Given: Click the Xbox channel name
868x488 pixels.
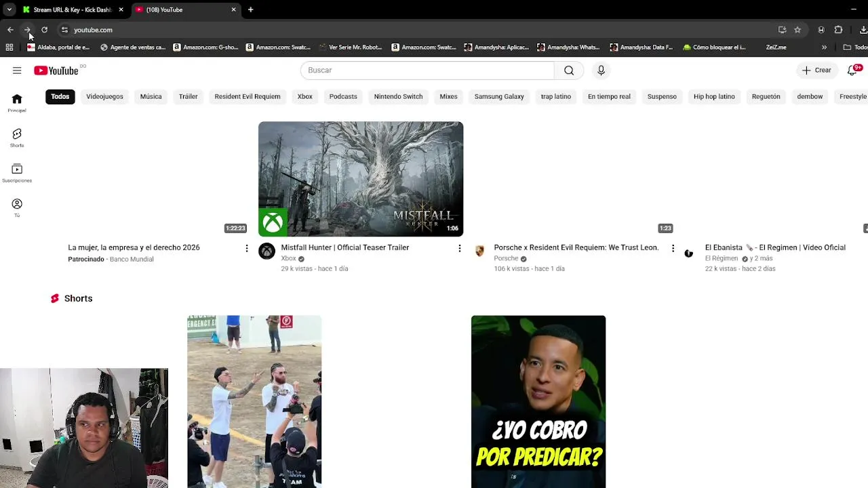Looking at the screenshot, I should [x=288, y=258].
